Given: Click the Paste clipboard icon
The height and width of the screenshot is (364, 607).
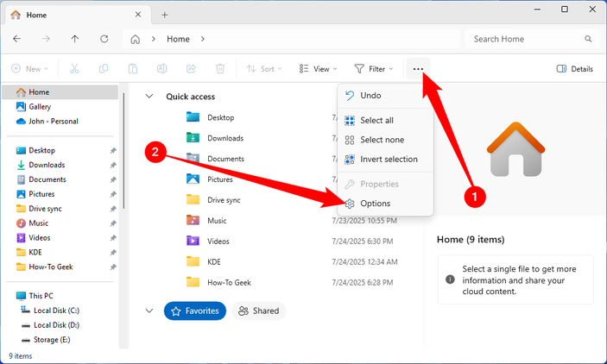Looking at the screenshot, I should pos(133,69).
